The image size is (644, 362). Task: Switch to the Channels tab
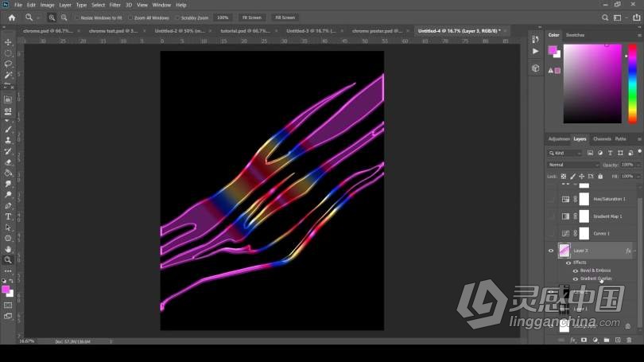602,138
